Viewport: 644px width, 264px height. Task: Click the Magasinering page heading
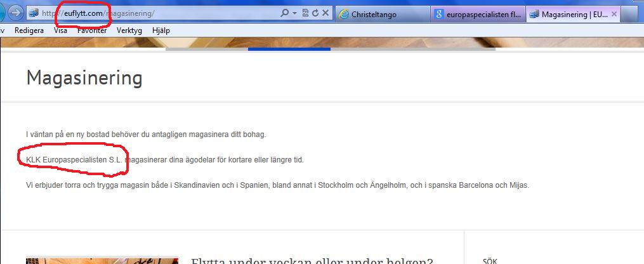[x=84, y=77]
